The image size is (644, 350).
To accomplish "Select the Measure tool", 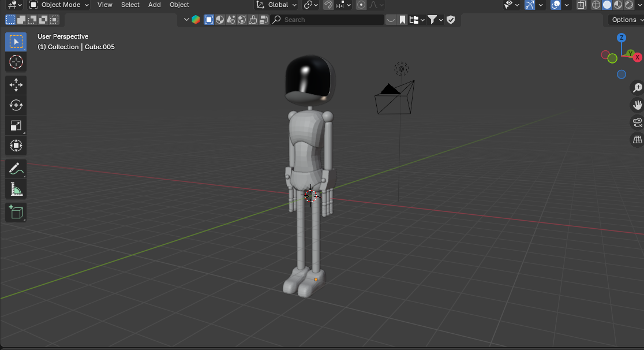I will point(16,189).
